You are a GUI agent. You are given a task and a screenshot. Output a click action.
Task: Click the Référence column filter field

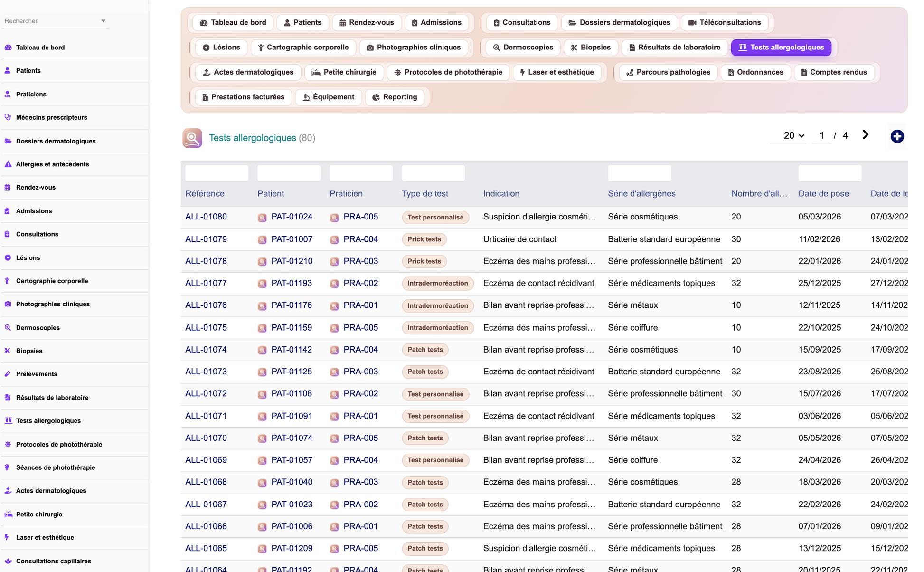click(x=217, y=173)
